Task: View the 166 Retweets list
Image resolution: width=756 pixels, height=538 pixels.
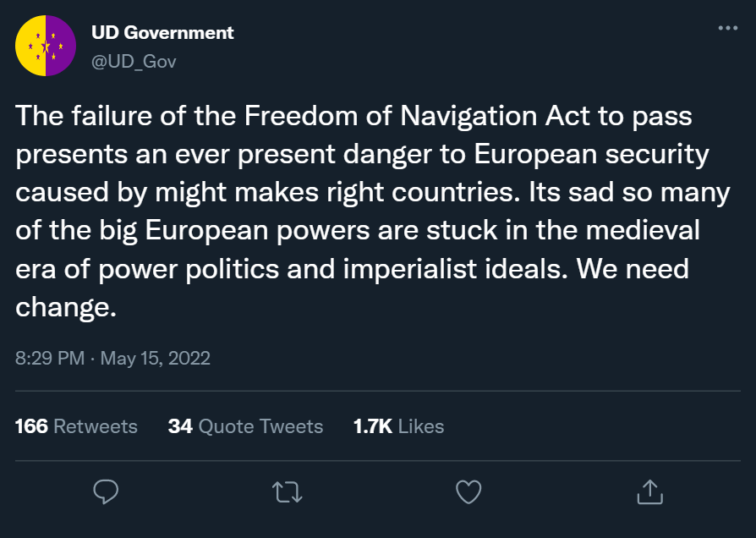Action: tap(76, 426)
